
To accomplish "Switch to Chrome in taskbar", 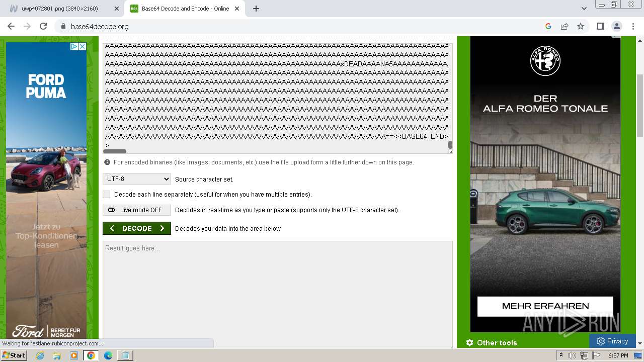I will [x=91, y=355].
